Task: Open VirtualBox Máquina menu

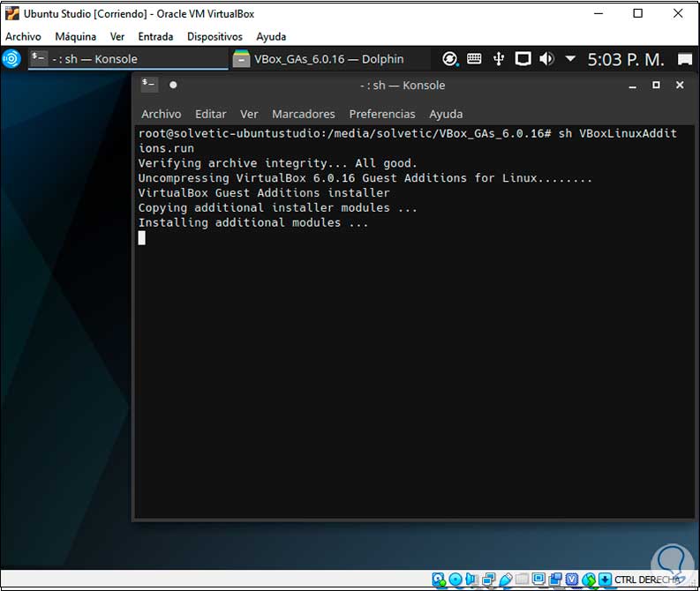Action: 75,36
